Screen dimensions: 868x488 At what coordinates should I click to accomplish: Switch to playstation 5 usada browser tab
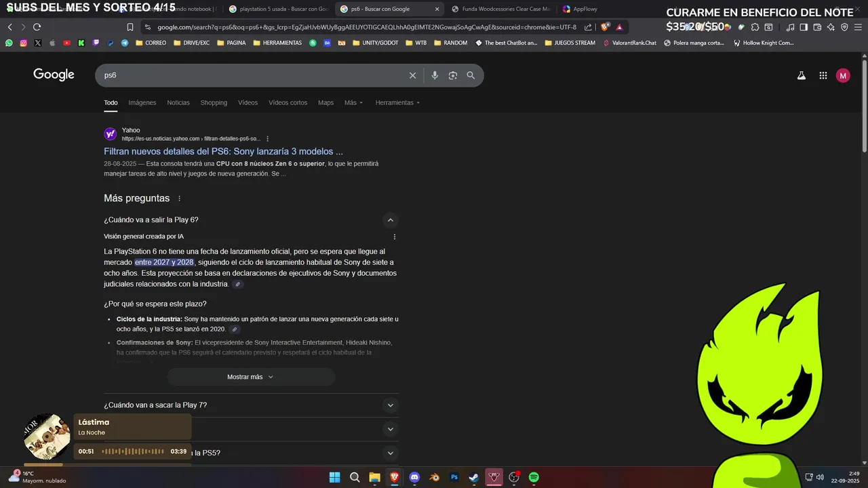(279, 9)
